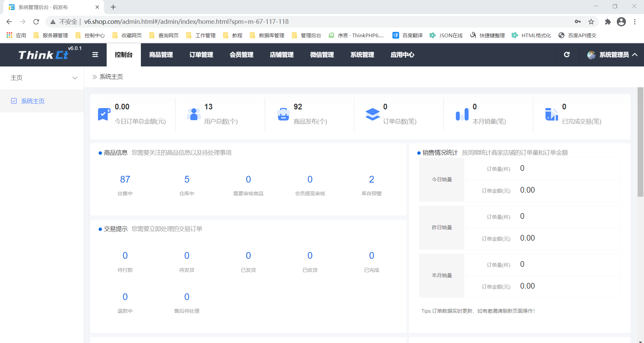The width and height of the screenshot is (644, 343).
Task: Click the today's order amount icon
Action: click(x=104, y=114)
